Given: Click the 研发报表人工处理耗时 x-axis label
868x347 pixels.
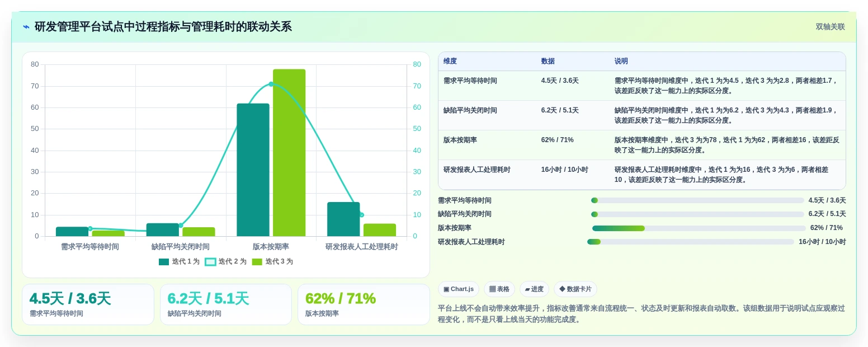Looking at the screenshot, I should (362, 247).
